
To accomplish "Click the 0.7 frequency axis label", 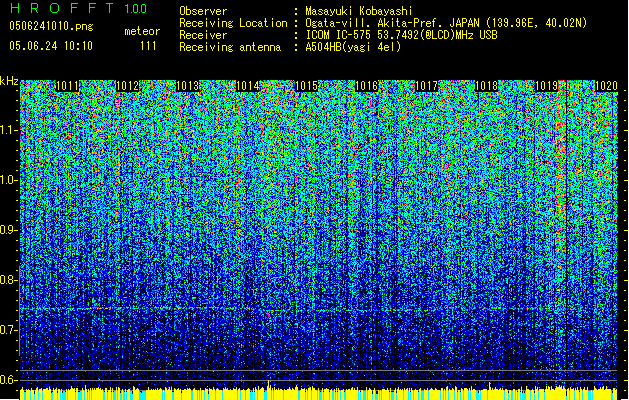I will click(9, 330).
